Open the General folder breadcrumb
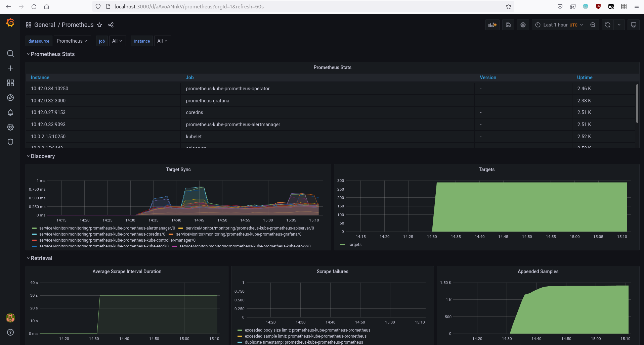The width and height of the screenshot is (644, 345). 45,25
